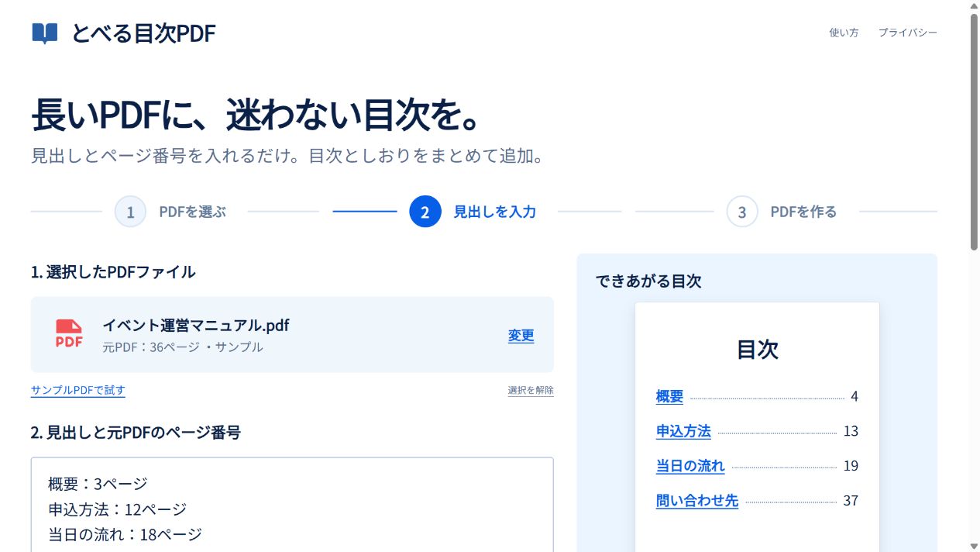This screenshot has height=552, width=980.
Task: Open the 使い方 page
Action: (x=844, y=33)
